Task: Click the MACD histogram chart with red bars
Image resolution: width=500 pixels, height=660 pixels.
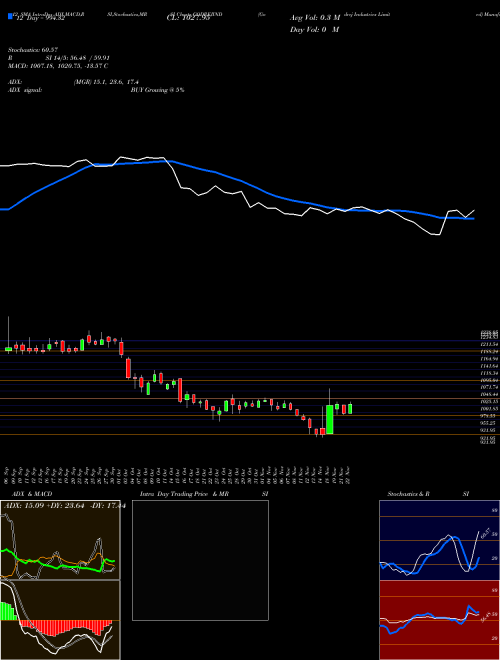Action: 60,620
